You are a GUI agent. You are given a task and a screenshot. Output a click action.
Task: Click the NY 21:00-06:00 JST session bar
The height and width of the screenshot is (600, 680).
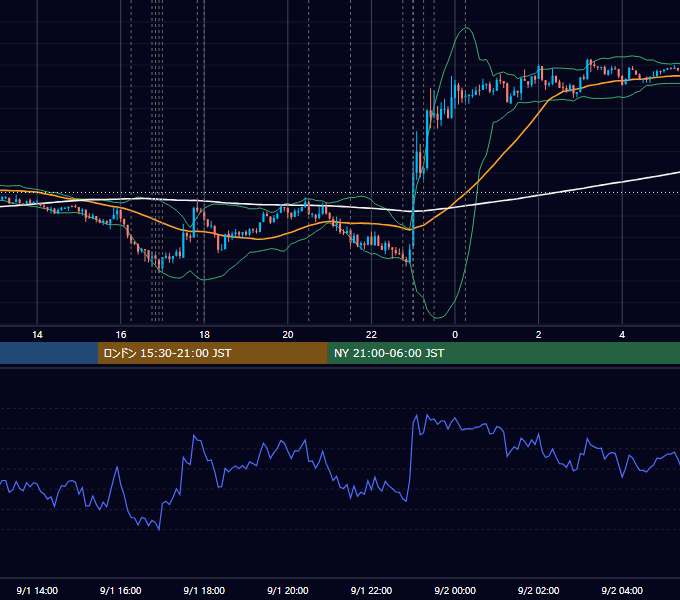[x=503, y=353]
